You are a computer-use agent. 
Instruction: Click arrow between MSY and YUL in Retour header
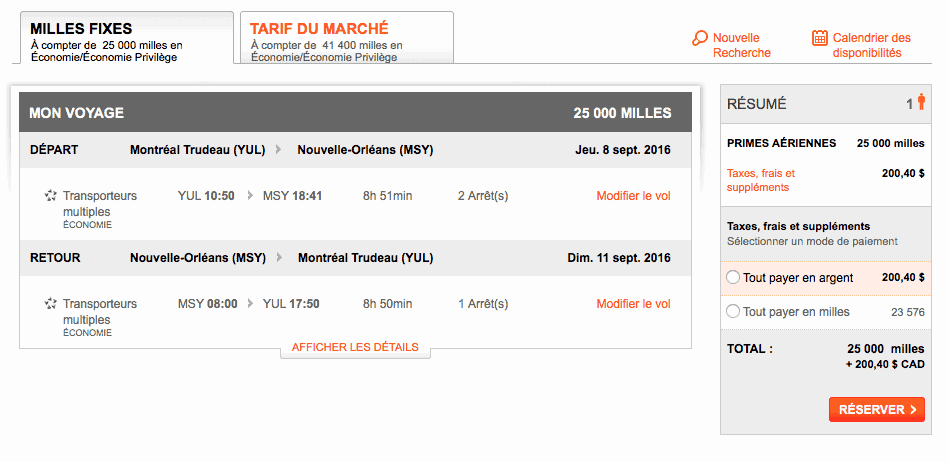[x=281, y=258]
